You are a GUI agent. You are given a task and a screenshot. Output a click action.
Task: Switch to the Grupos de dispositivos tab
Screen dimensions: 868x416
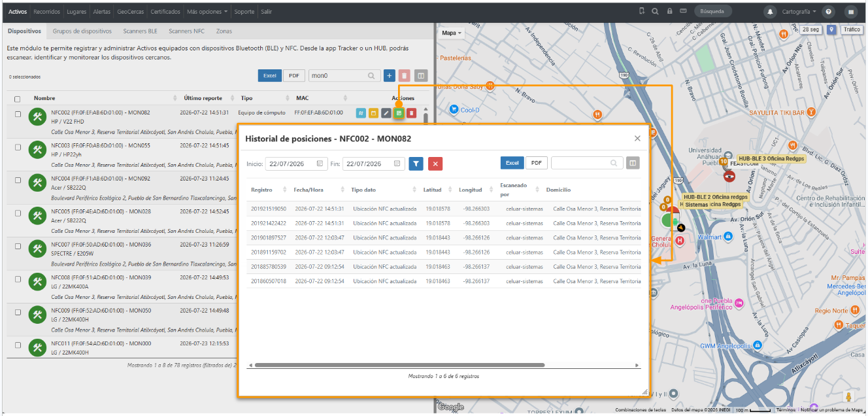(82, 31)
